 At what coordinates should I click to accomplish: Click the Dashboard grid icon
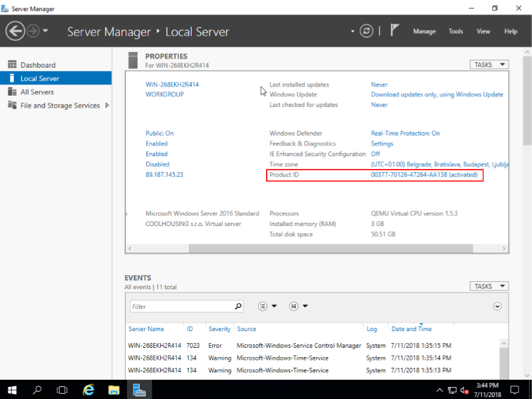pyautogui.click(x=12, y=65)
